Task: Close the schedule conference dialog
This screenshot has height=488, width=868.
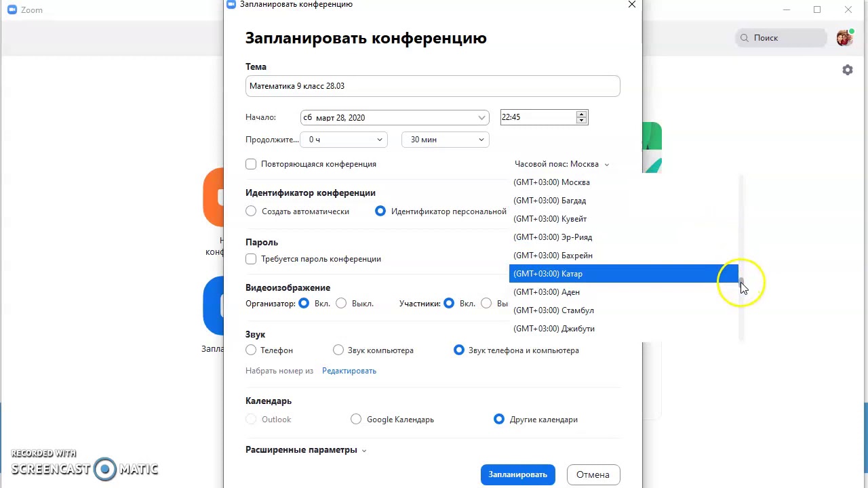Action: coord(632,5)
